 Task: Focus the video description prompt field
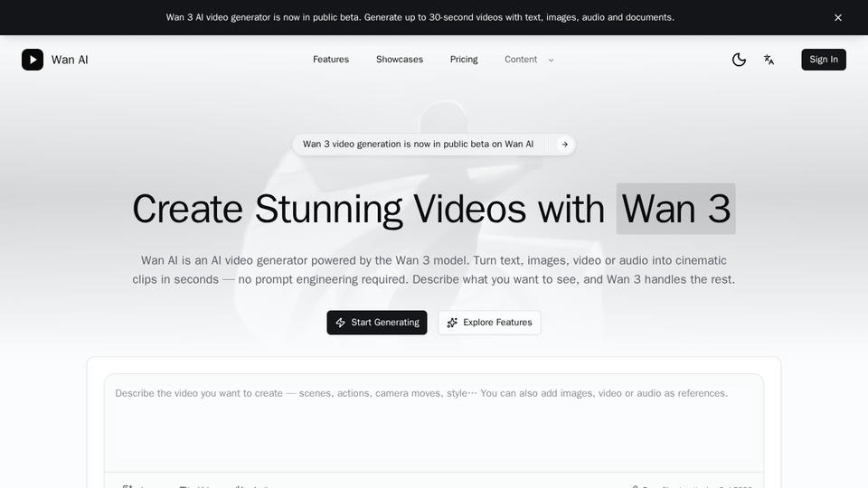click(434, 423)
